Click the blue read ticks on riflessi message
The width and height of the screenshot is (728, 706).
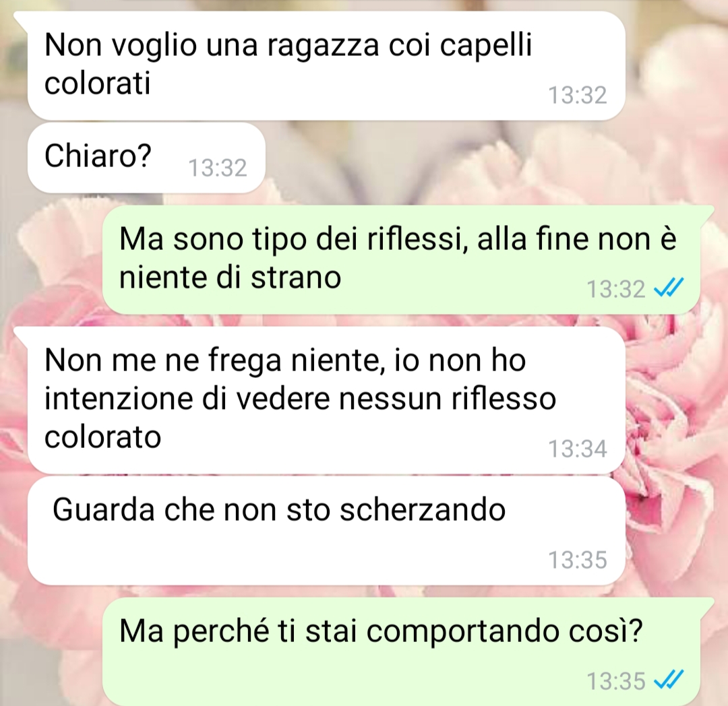coord(669,288)
